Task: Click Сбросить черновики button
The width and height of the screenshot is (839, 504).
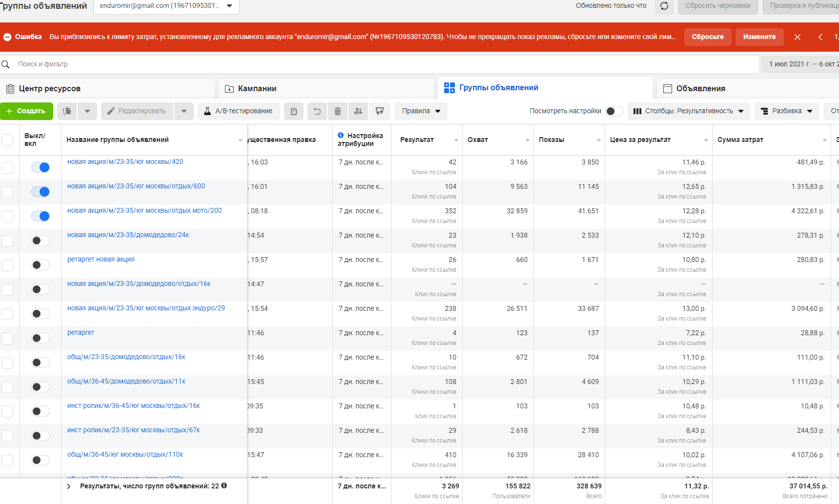Action: 718,6
